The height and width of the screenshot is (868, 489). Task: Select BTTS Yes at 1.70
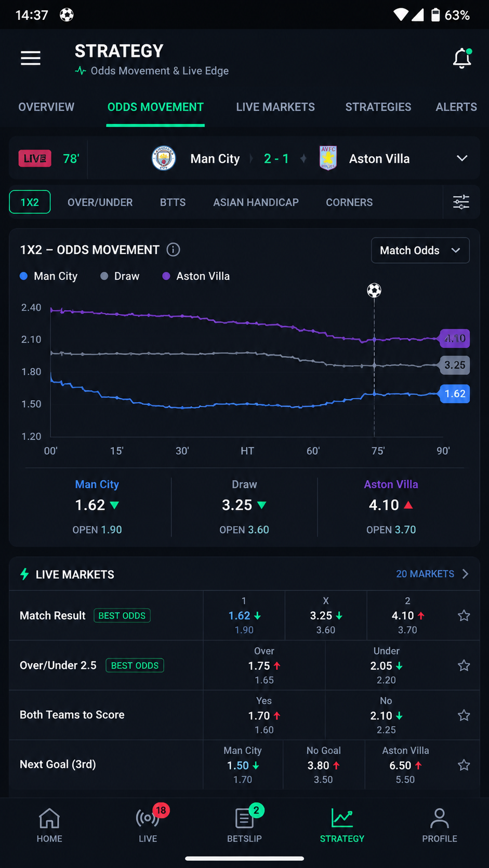(264, 715)
